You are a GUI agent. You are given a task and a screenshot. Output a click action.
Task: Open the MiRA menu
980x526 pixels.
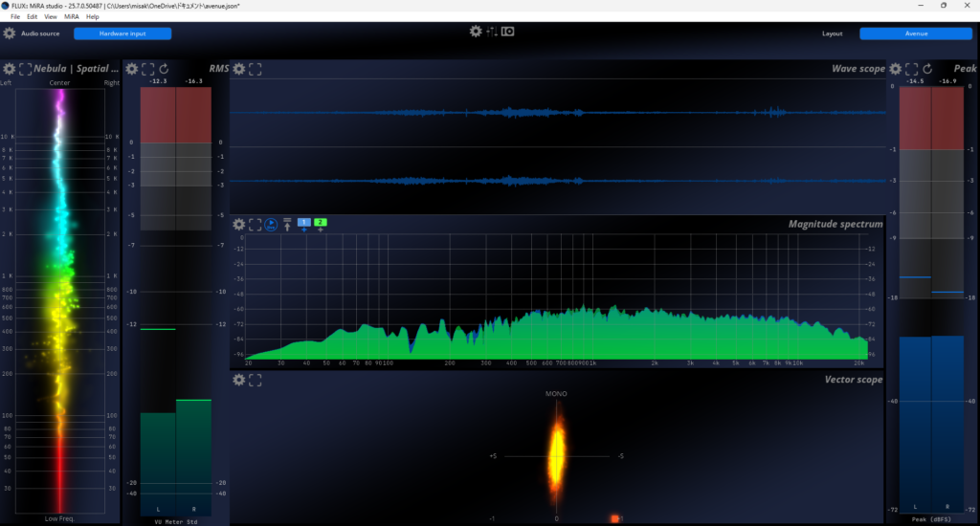click(72, 17)
